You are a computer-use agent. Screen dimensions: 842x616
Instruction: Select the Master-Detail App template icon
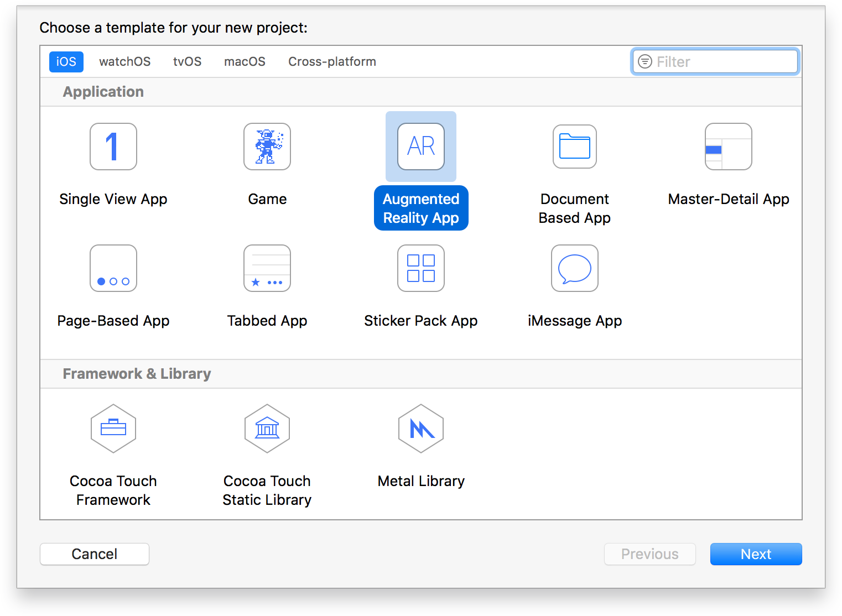coord(729,147)
